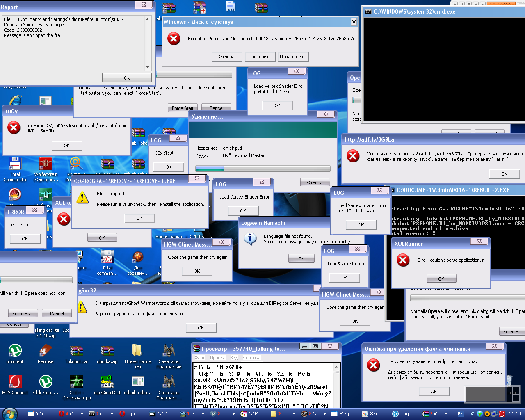Open the mp3DirectCut desktop shortcut

(107, 384)
